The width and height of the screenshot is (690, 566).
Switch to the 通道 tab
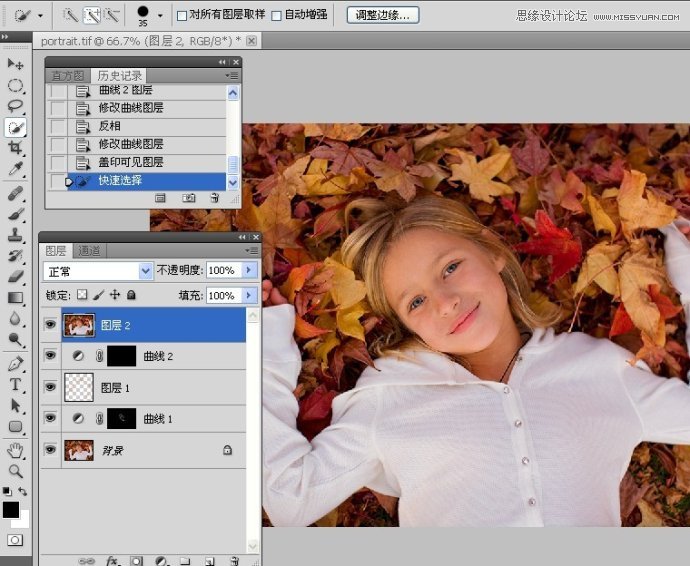[88, 251]
